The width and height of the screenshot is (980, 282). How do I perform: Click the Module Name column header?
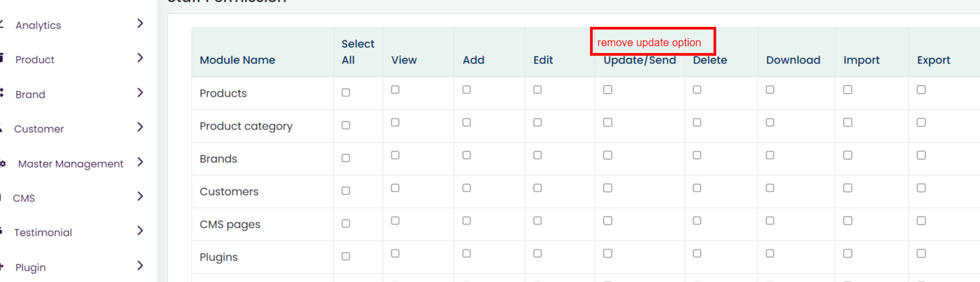237,60
